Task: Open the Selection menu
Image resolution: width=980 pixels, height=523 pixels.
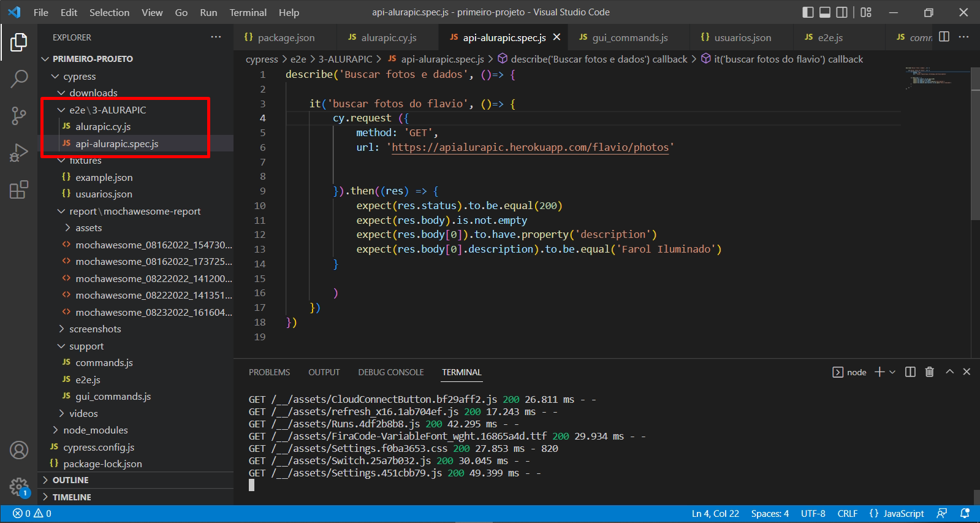Action: pyautogui.click(x=109, y=12)
